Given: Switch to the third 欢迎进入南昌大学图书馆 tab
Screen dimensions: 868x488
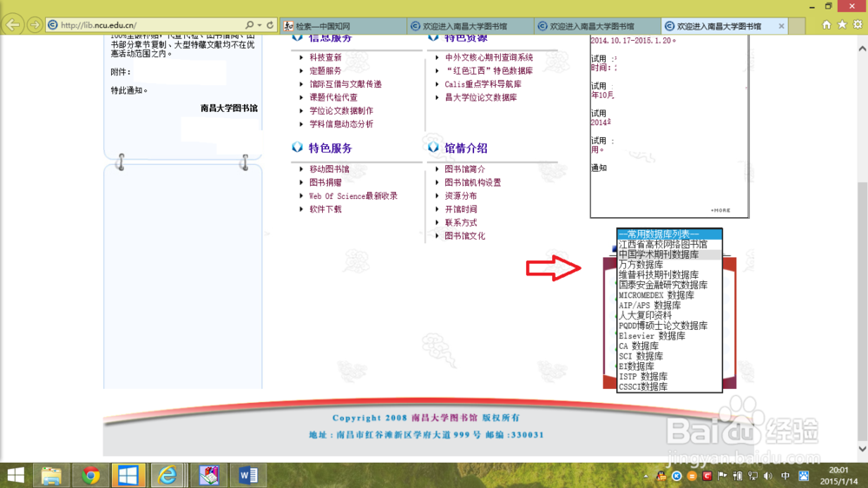Looking at the screenshot, I should 597,26.
